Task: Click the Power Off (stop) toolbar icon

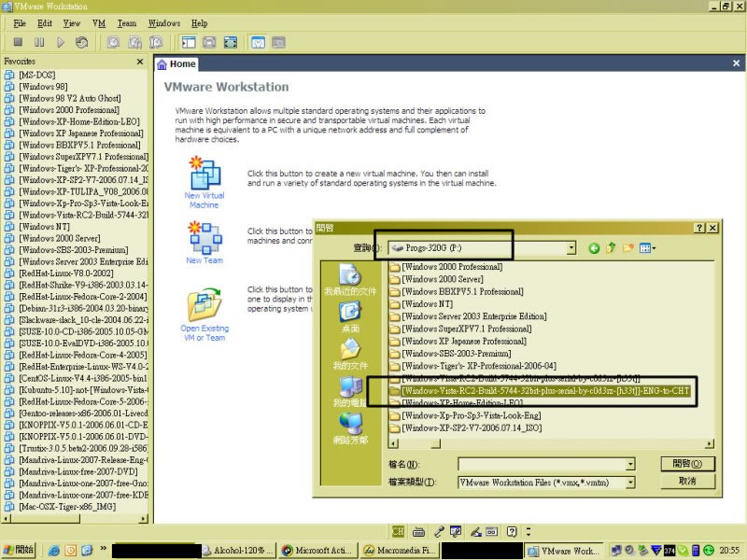Action: pos(18,42)
